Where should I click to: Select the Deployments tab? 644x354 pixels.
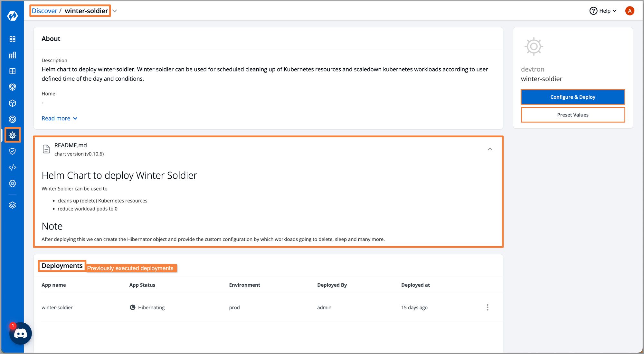[62, 266]
